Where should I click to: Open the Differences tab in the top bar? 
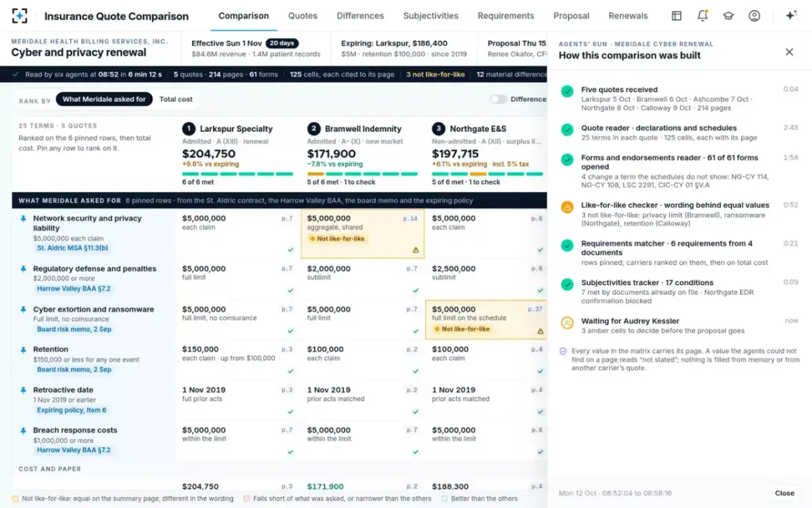click(360, 16)
